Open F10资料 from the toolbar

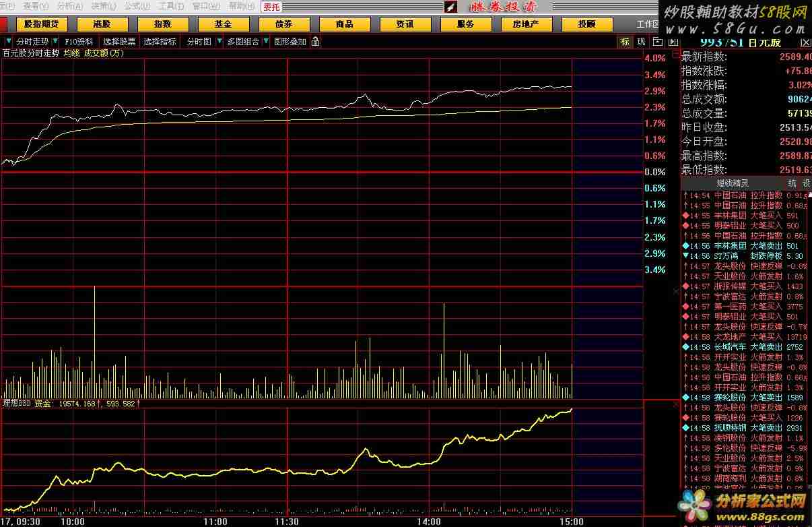pos(79,41)
